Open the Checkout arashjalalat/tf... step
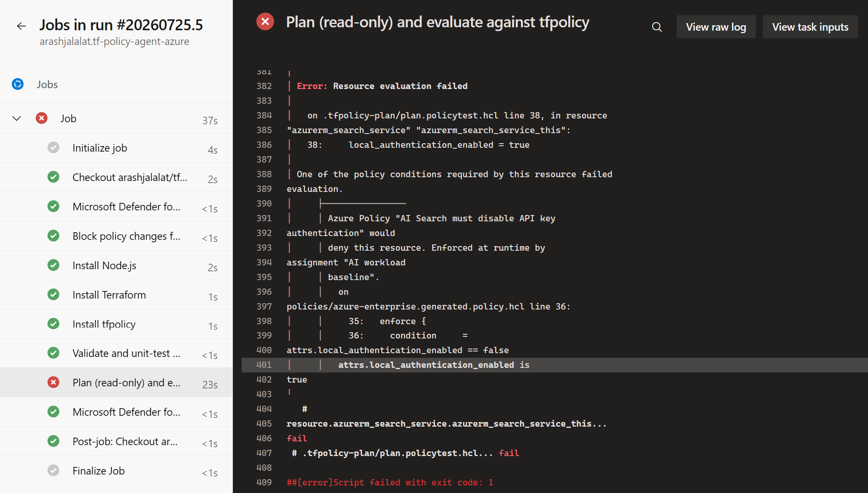Viewport: 868px width, 493px height. pos(116,177)
